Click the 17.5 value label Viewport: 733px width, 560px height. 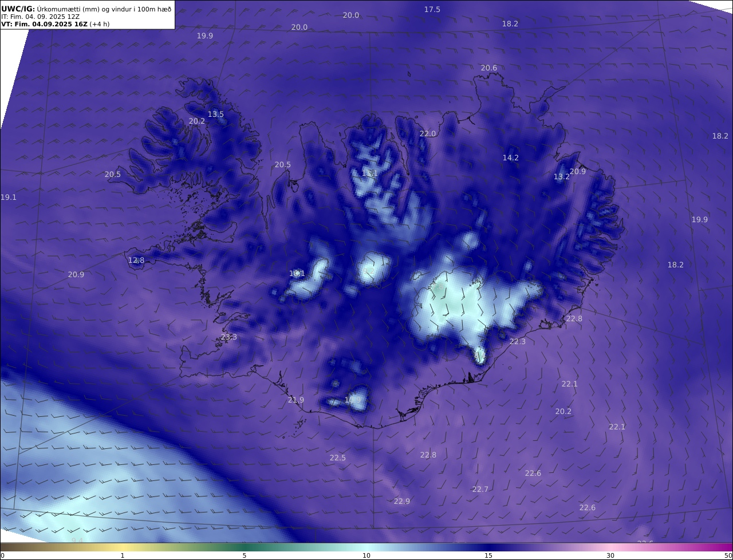(x=432, y=9)
